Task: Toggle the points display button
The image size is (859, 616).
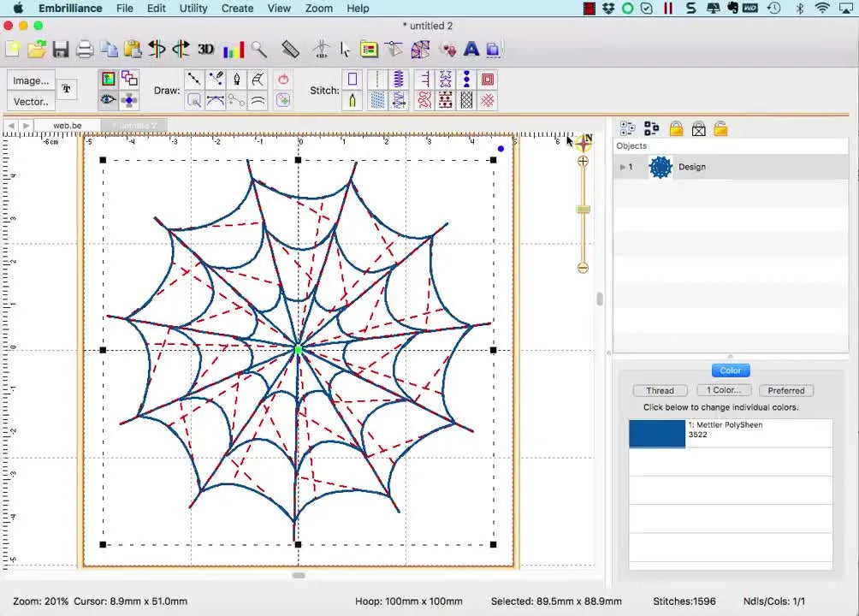Action: [130, 100]
